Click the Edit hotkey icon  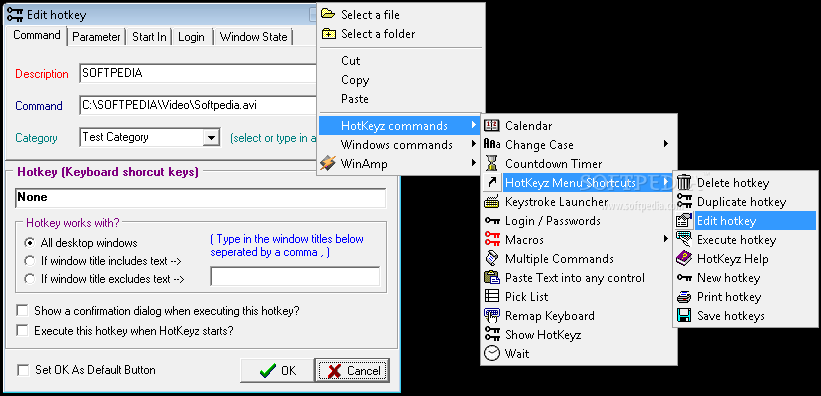click(x=684, y=221)
